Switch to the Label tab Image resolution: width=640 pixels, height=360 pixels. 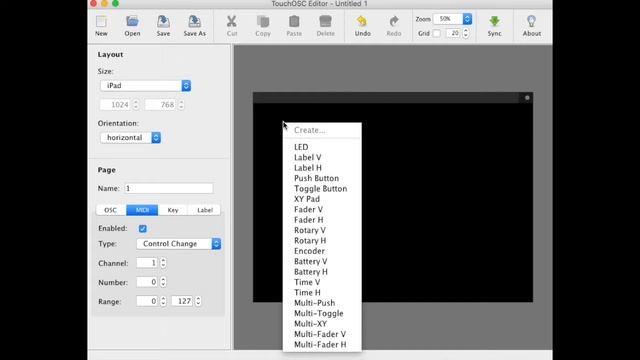pos(204,210)
